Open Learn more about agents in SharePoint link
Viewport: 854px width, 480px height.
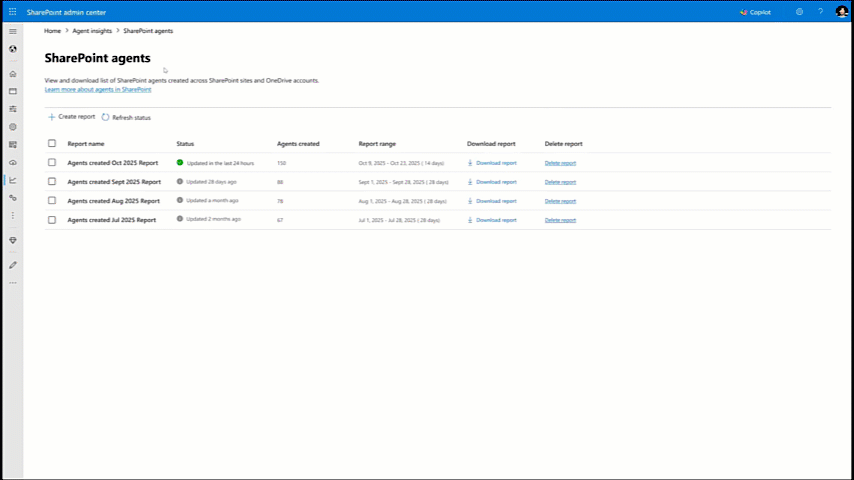(x=98, y=89)
